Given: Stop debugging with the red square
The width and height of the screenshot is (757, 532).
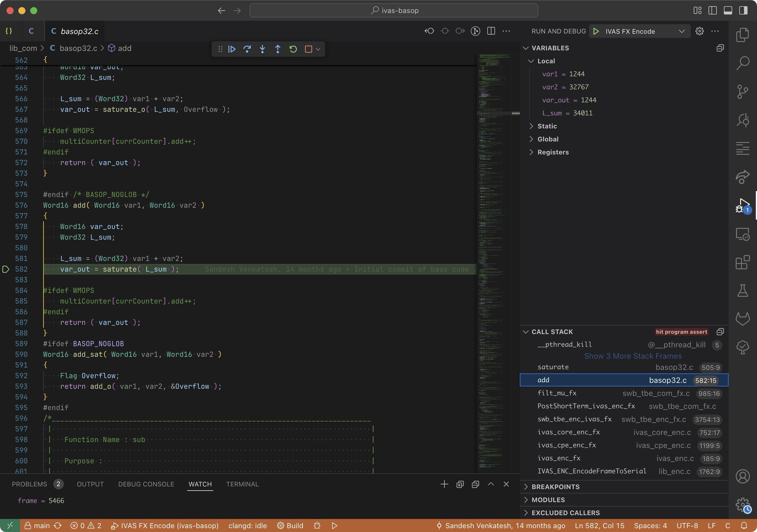Looking at the screenshot, I should pos(308,49).
